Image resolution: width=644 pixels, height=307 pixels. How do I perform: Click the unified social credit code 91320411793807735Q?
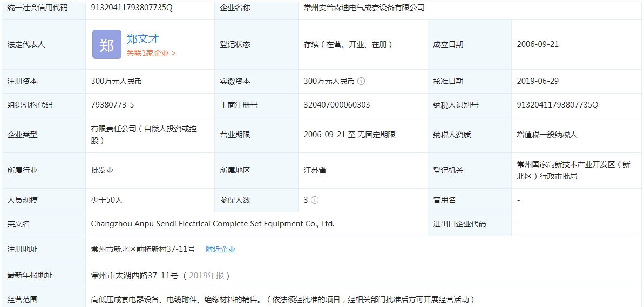[132, 8]
